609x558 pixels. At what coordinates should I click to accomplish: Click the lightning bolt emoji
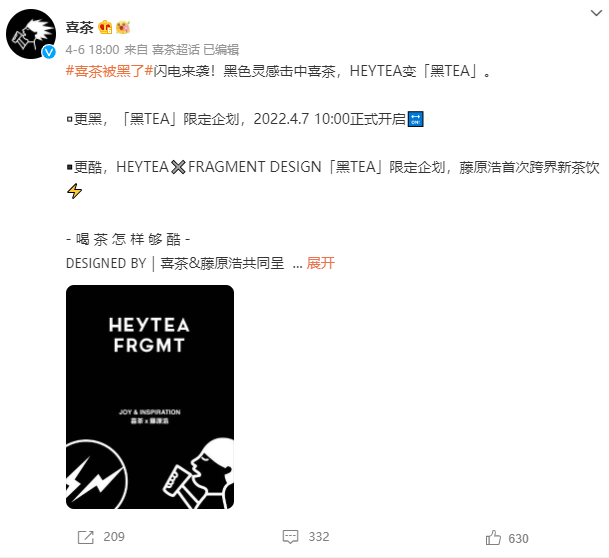click(x=74, y=191)
